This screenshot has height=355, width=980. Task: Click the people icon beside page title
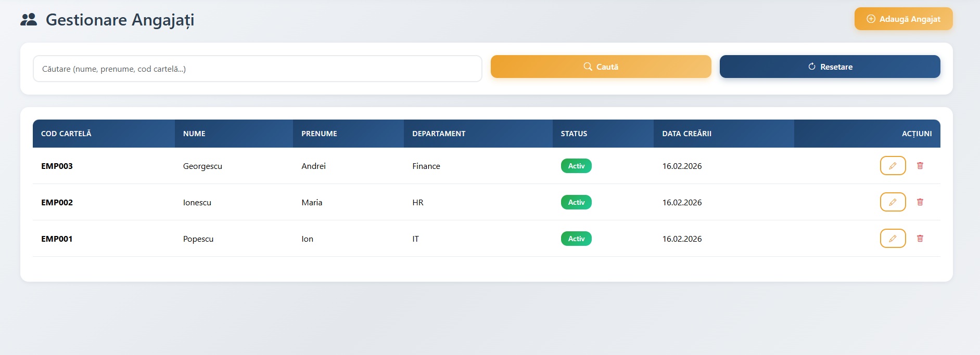[x=29, y=20]
